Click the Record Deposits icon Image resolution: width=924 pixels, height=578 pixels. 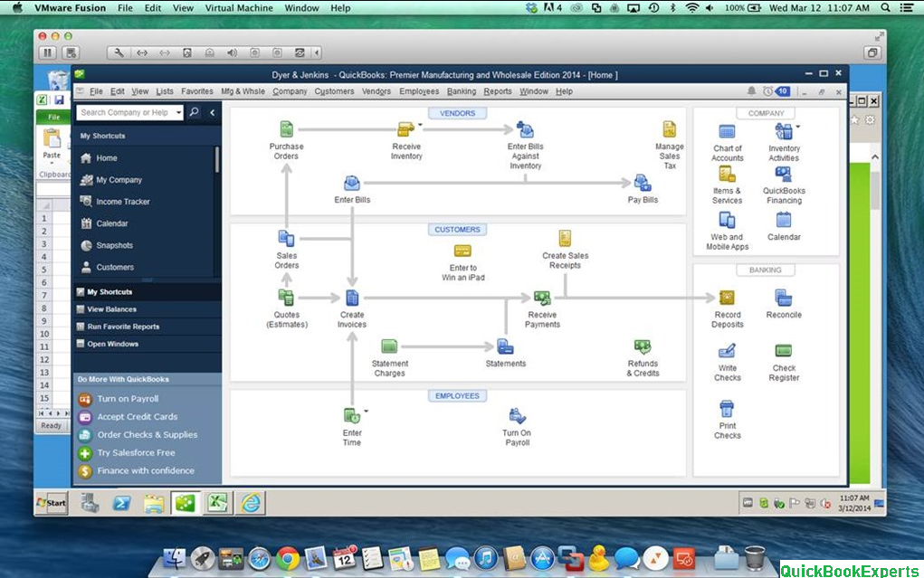(728, 298)
